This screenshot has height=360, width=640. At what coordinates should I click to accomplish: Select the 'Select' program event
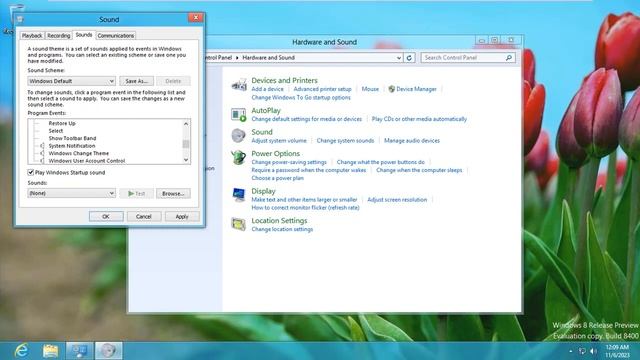click(56, 131)
